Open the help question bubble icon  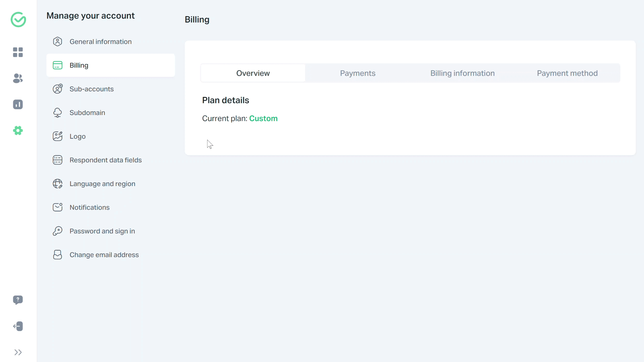18,300
